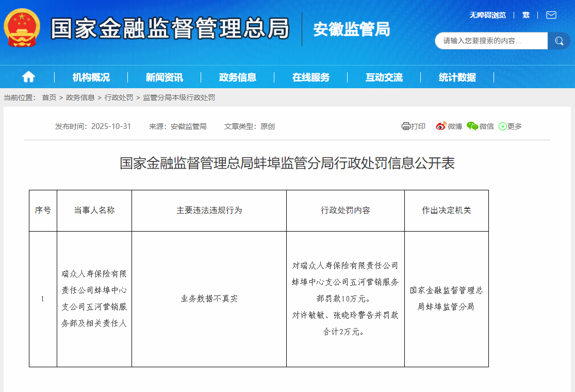Click the 无障碍浏览 link
The height and width of the screenshot is (392, 575).
point(488,15)
